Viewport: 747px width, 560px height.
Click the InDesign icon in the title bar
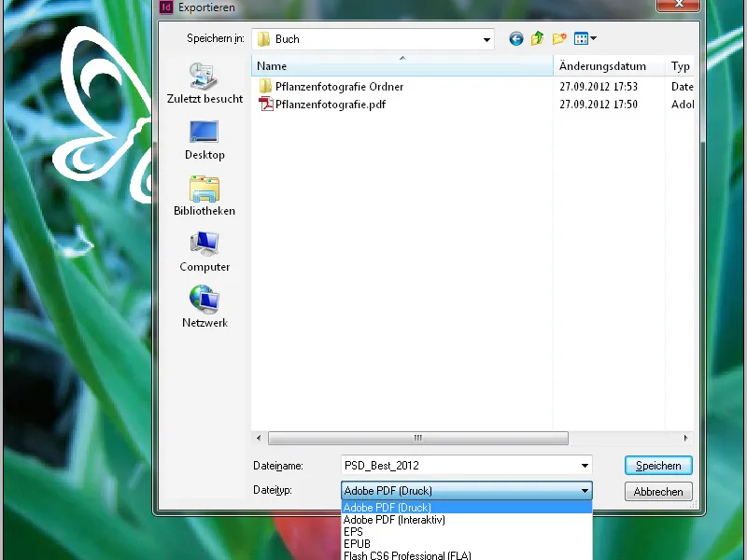click(x=166, y=7)
